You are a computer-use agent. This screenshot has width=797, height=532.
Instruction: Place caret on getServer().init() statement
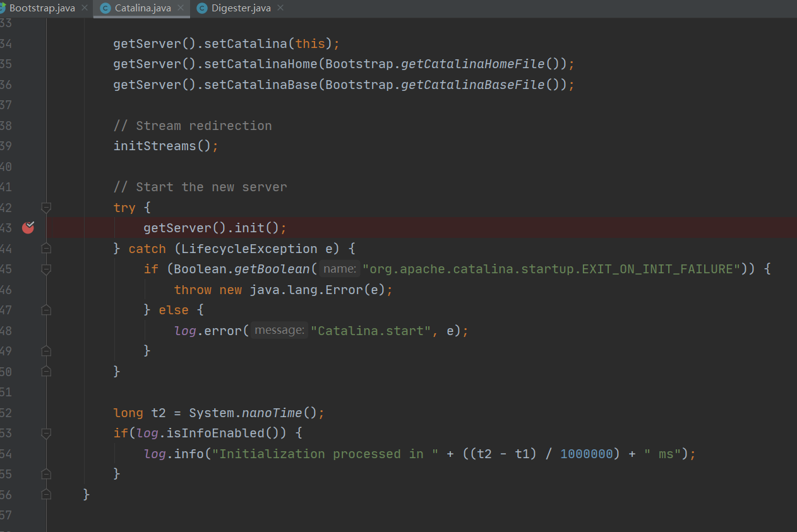coord(215,228)
